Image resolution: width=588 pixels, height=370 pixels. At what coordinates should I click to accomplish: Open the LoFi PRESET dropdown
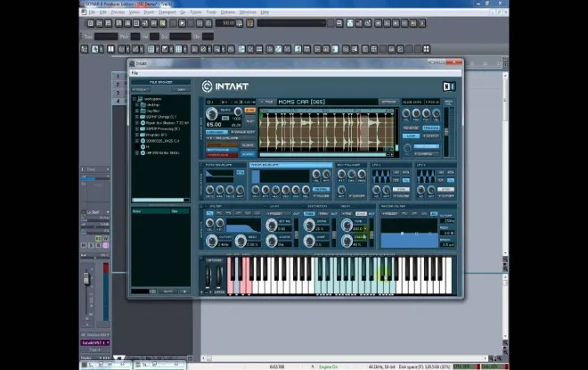click(x=277, y=213)
